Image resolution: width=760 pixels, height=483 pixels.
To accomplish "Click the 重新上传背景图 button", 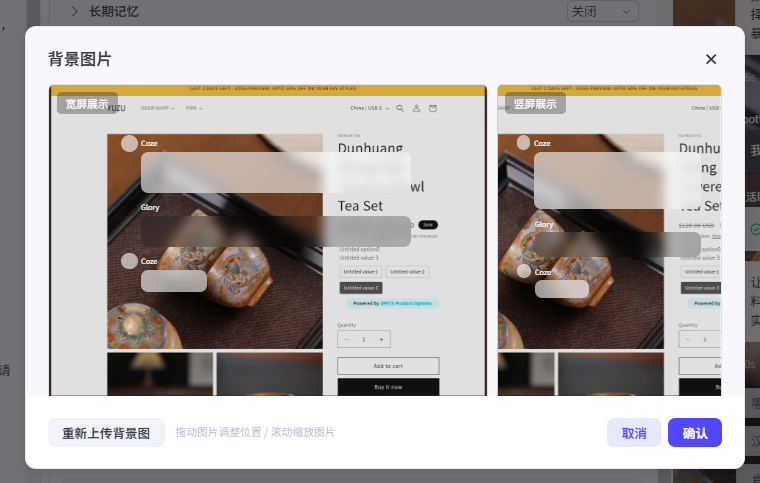I will click(106, 433).
